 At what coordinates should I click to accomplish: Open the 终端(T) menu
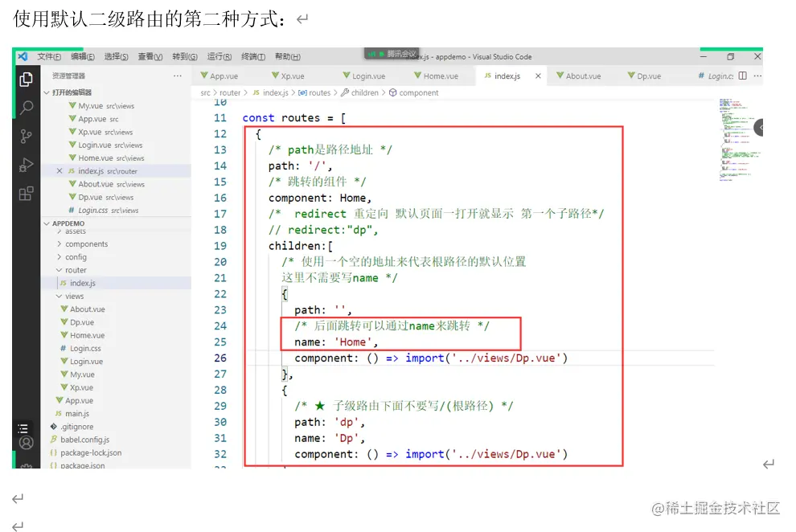click(x=253, y=56)
